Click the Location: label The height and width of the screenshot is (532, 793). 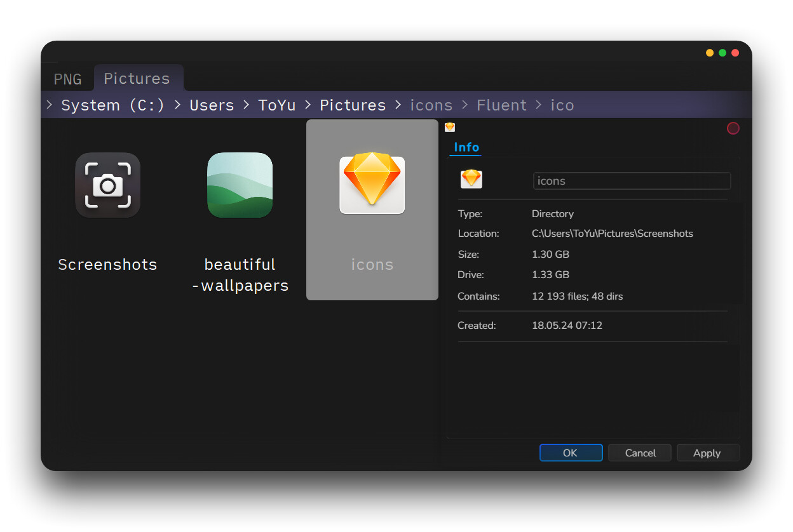point(478,234)
